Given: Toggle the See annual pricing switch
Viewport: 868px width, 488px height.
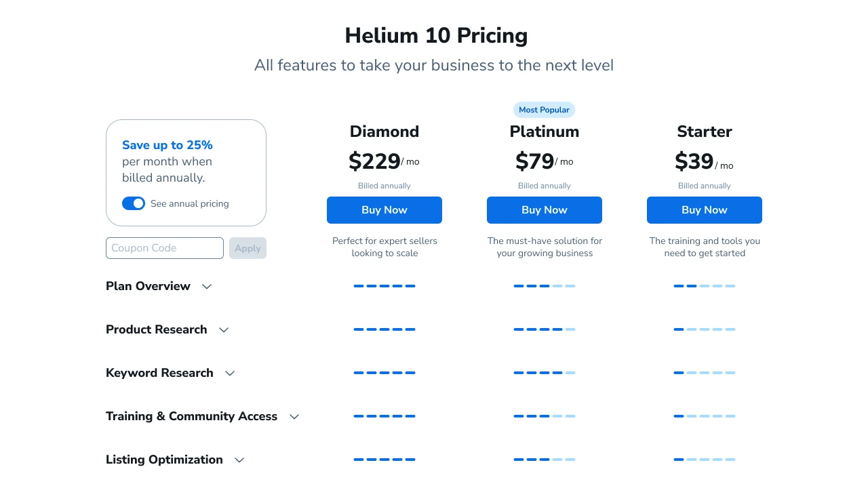Looking at the screenshot, I should coord(134,203).
